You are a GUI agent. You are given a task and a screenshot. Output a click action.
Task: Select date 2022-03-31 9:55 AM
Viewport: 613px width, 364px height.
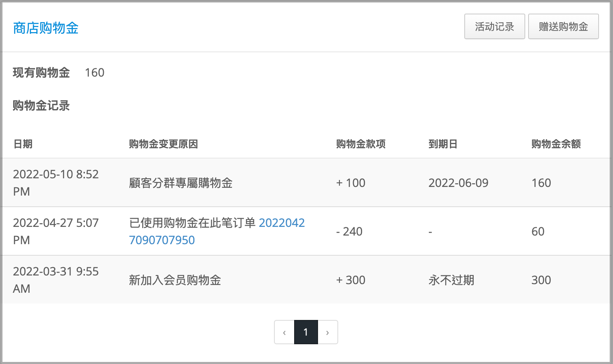pyautogui.click(x=56, y=280)
